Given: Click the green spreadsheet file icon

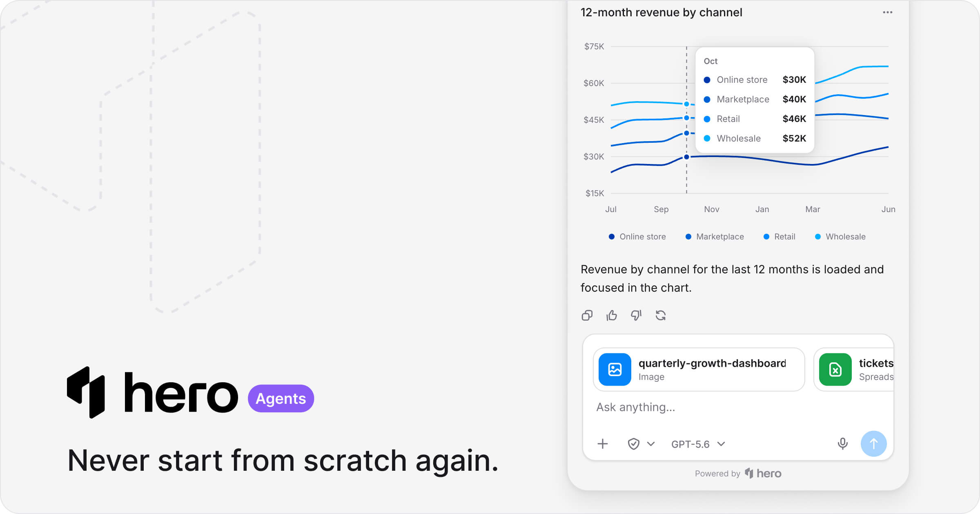Looking at the screenshot, I should click(835, 370).
